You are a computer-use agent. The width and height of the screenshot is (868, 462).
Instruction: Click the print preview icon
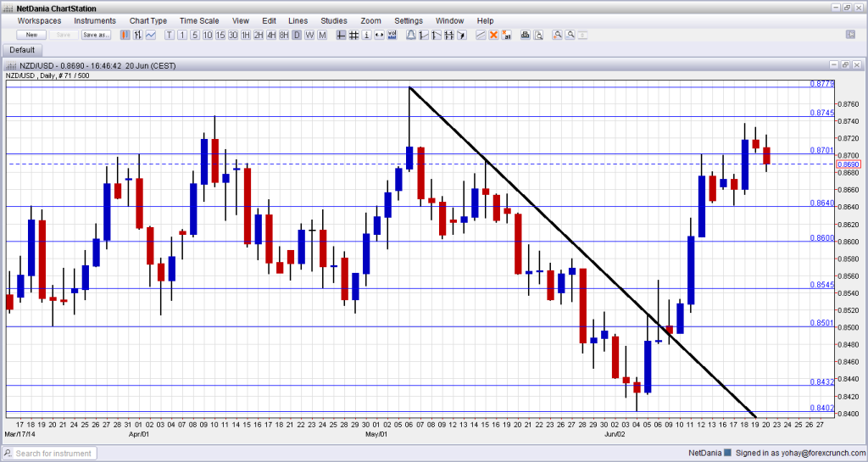point(538,35)
